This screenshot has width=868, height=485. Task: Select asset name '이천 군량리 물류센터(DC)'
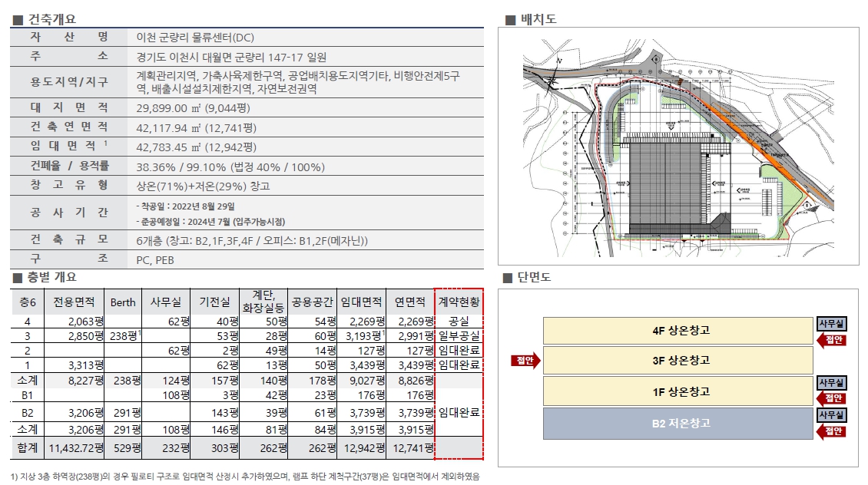[x=195, y=38]
